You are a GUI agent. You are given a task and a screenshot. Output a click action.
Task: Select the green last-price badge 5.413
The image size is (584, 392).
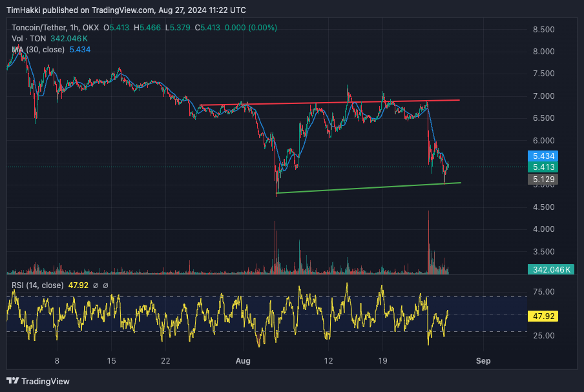click(541, 167)
